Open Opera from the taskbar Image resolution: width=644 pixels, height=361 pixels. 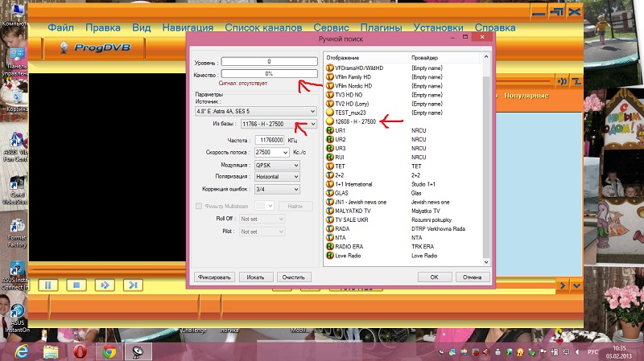point(79,351)
